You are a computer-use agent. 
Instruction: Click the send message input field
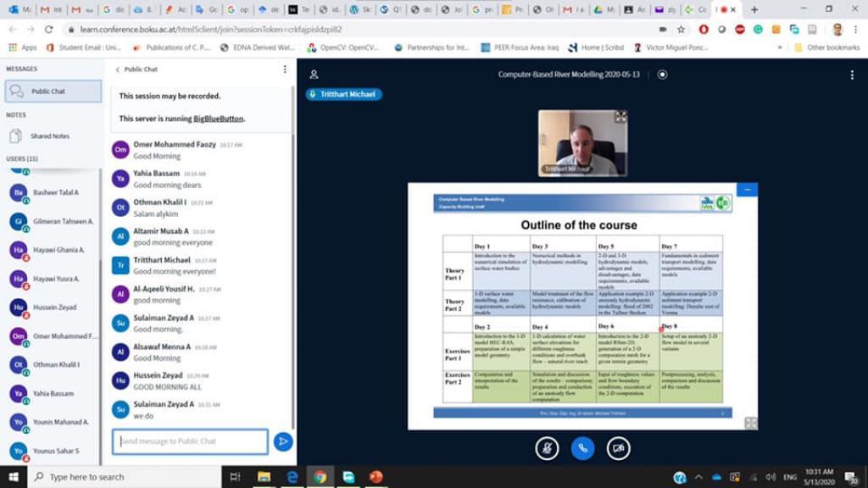coord(191,441)
